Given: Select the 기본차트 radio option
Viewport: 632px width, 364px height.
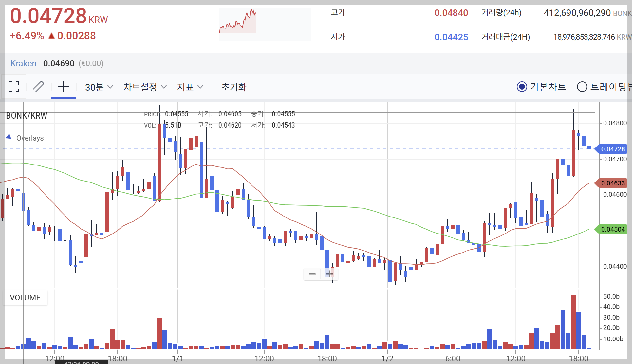Looking at the screenshot, I should [522, 87].
